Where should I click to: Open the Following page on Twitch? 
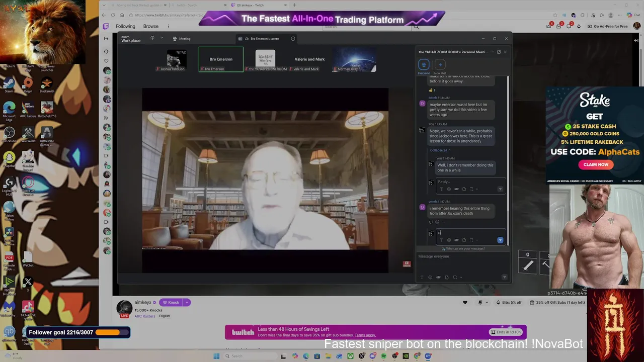click(x=125, y=26)
